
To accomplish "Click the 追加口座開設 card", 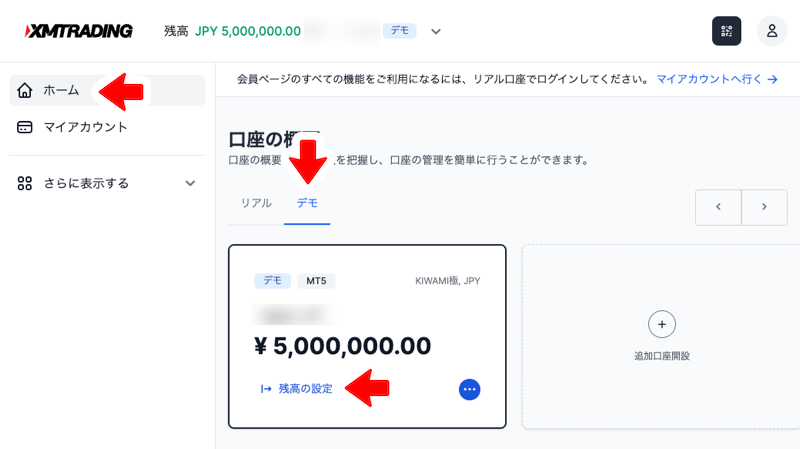I will click(x=661, y=337).
